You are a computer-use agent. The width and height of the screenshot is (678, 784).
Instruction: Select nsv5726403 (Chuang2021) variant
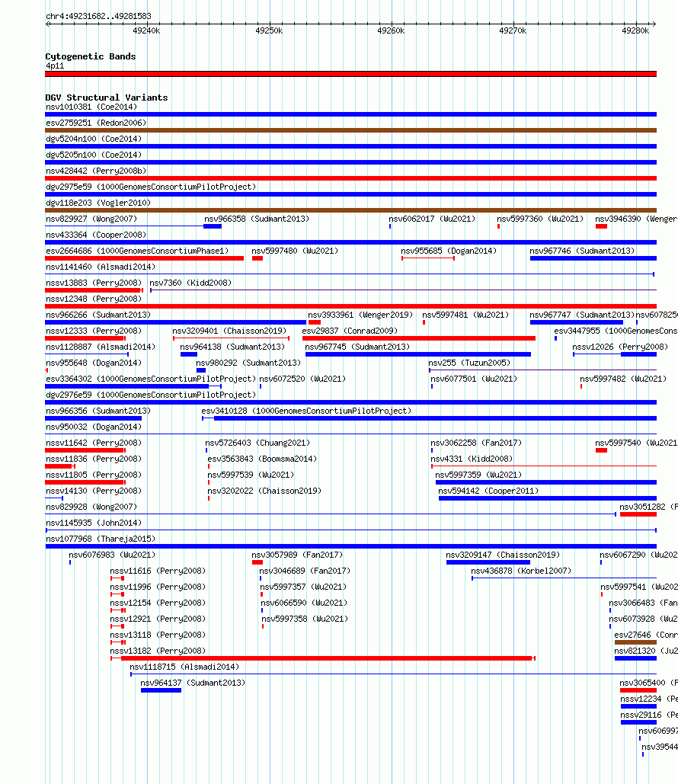pos(257,443)
